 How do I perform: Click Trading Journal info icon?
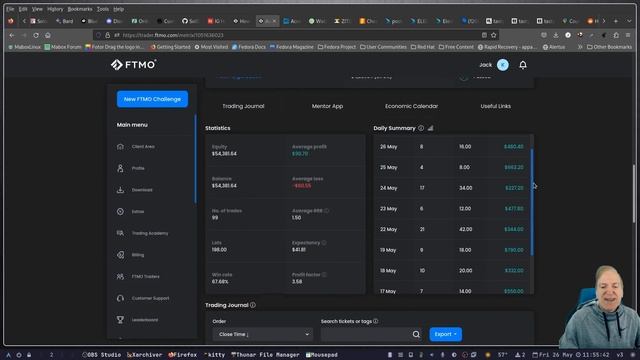pos(253,305)
